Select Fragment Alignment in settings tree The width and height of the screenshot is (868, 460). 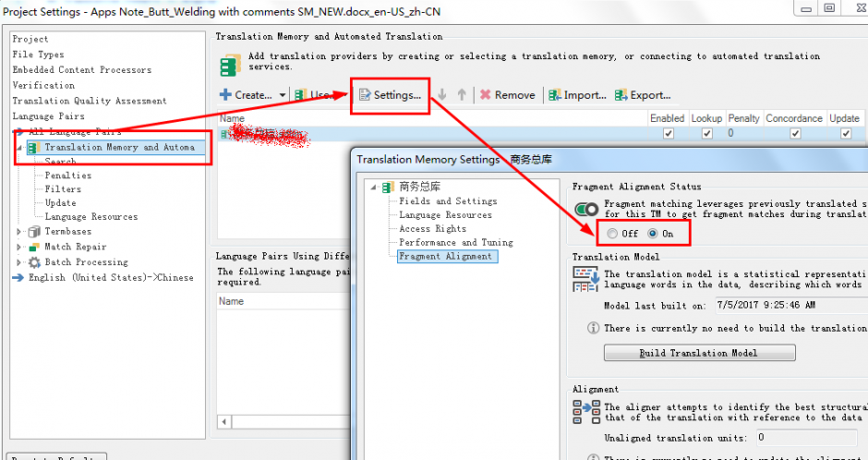[445, 257]
